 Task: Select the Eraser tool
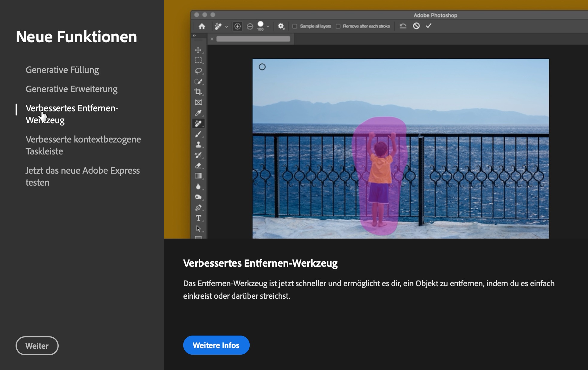click(198, 166)
